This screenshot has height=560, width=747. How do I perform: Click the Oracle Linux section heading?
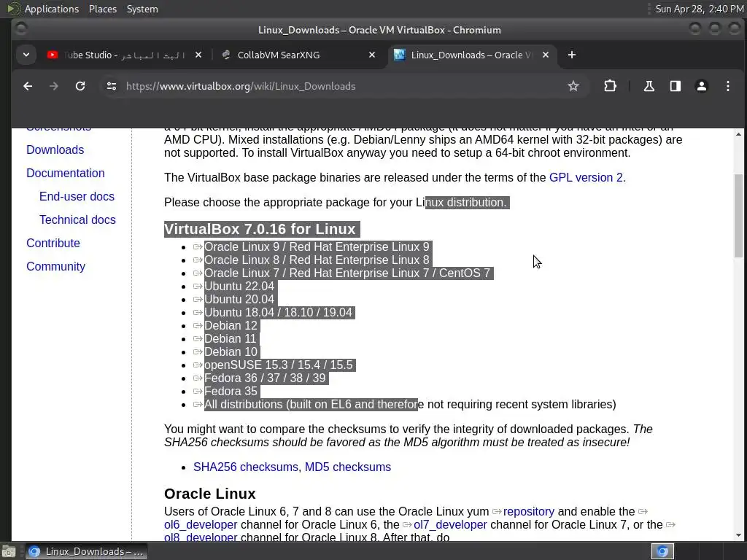pyautogui.click(x=210, y=494)
